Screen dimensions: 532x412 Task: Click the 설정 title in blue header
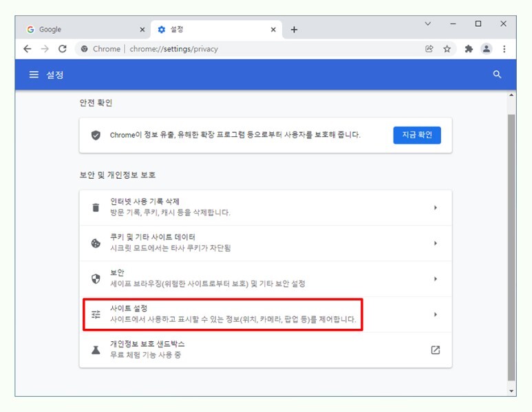coord(55,74)
